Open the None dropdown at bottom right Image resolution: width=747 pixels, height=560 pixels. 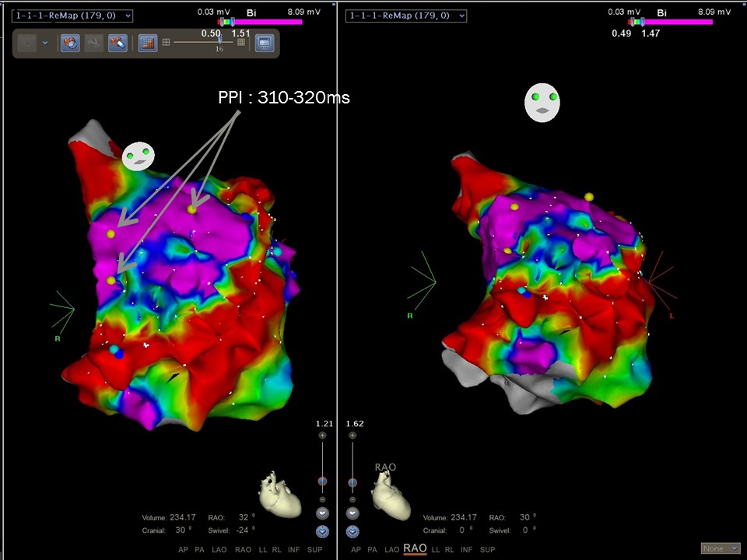click(721, 548)
